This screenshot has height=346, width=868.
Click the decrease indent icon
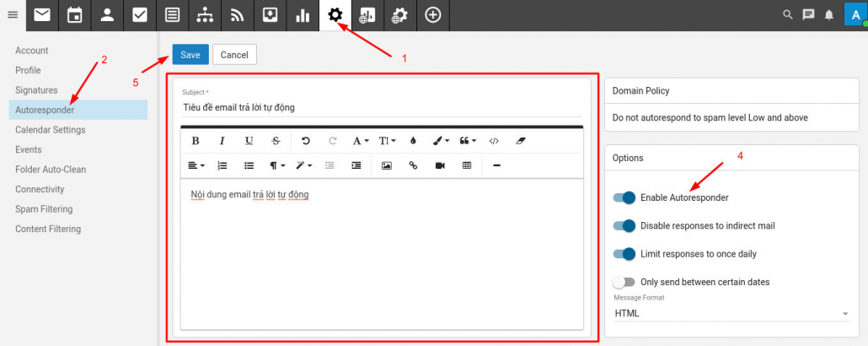pos(330,165)
